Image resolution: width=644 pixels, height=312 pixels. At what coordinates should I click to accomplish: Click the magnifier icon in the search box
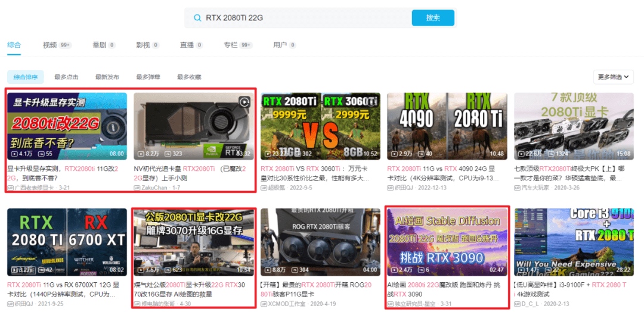click(197, 18)
